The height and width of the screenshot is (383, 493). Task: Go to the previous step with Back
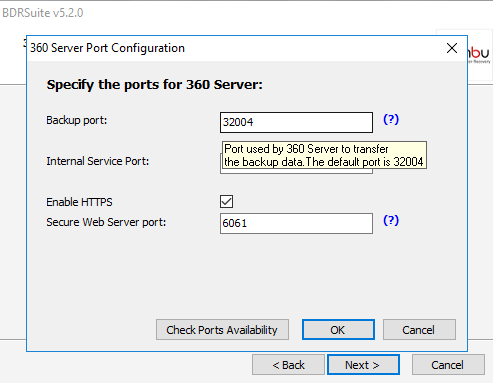[288, 365]
